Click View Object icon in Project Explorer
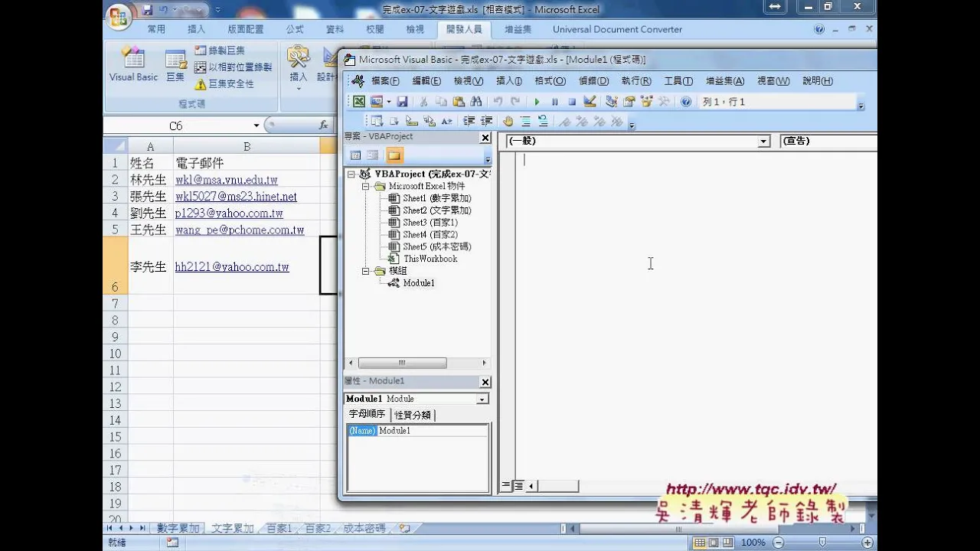Image resolution: width=980 pixels, height=551 pixels. [x=372, y=155]
